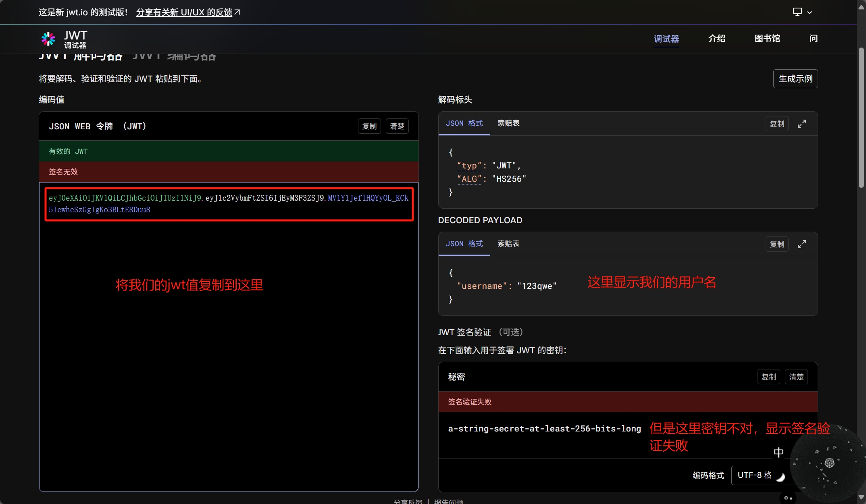The width and height of the screenshot is (866, 504).
Task: Select the payload JSON 格式 tab
Action: point(464,244)
